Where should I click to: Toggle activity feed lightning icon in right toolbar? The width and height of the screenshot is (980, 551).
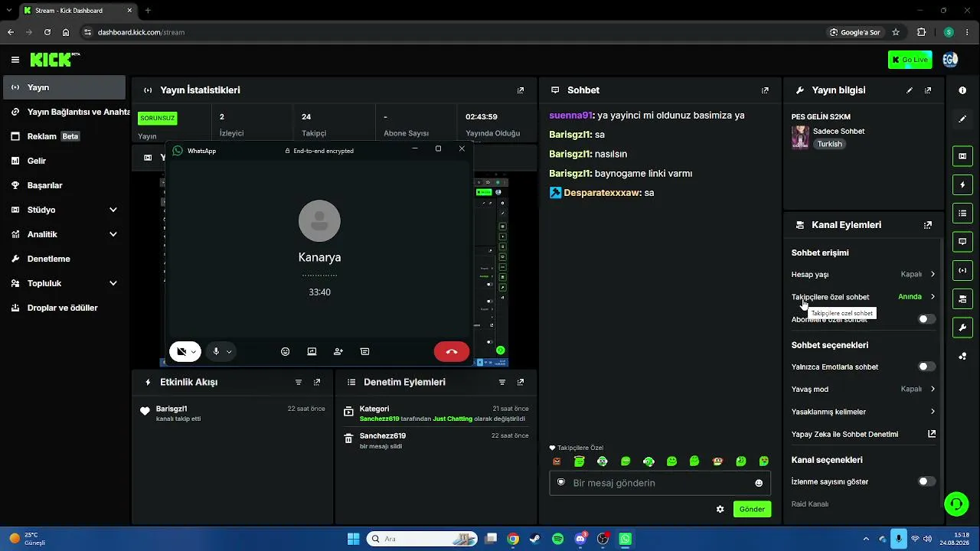point(962,184)
